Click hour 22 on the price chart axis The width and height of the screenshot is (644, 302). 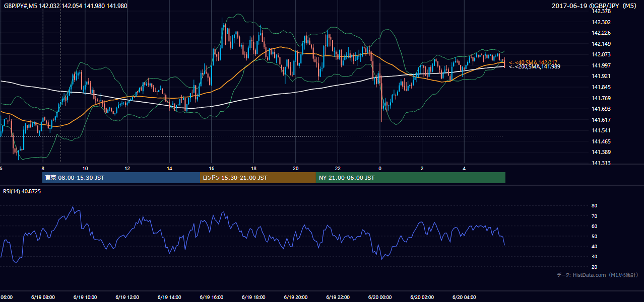[338, 168]
